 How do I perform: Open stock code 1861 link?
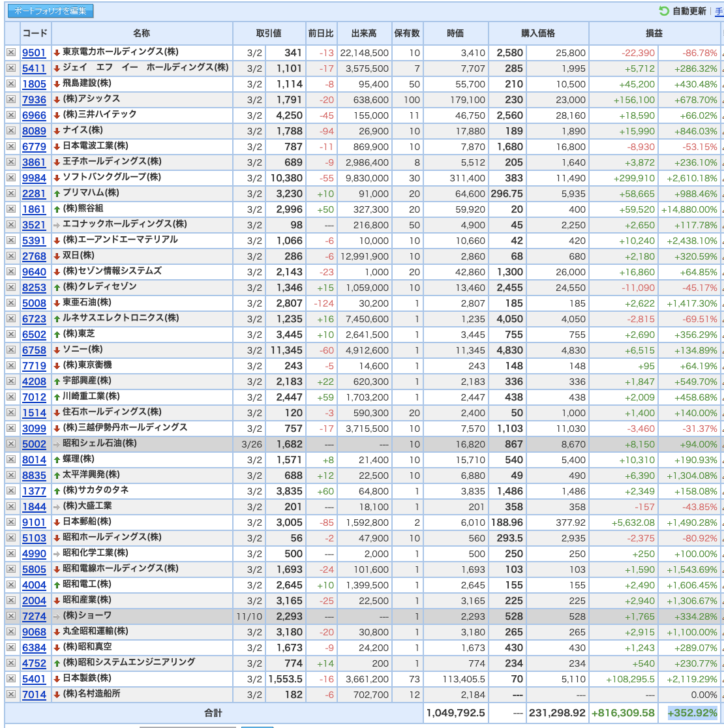(x=35, y=209)
